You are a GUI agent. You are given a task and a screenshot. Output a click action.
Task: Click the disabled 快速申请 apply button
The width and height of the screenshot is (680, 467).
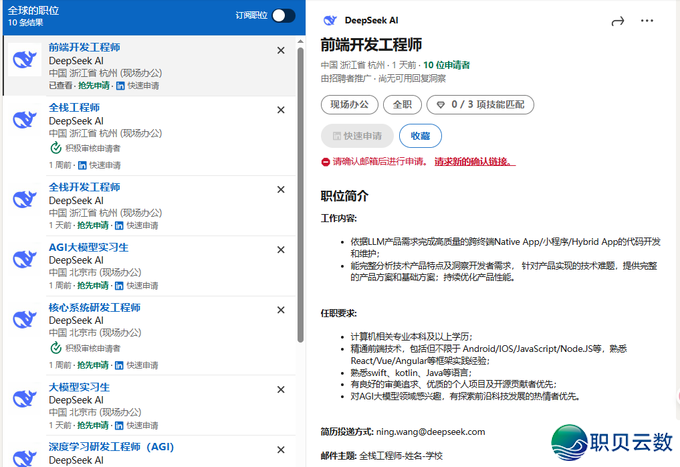pos(357,136)
